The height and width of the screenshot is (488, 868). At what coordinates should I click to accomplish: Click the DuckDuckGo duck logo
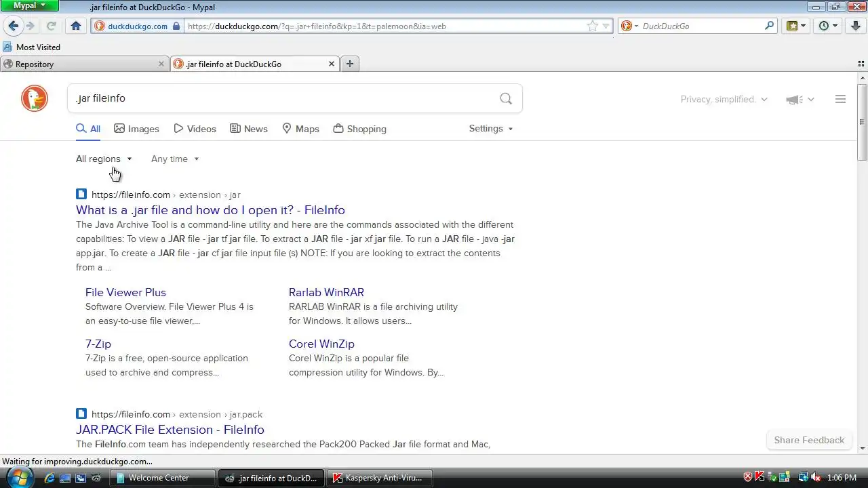(35, 98)
